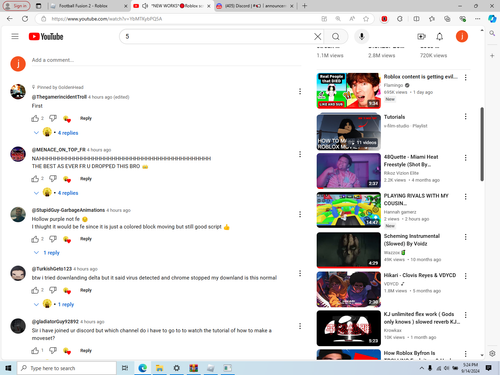Open the account avatar menu
Screen dimensions: 500x375
pos(462,36)
